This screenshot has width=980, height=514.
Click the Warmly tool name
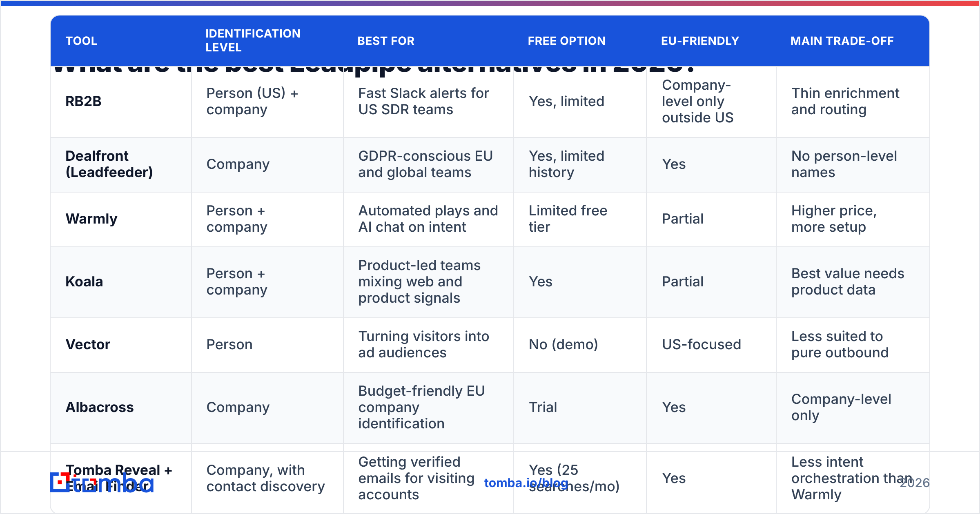[91, 219]
